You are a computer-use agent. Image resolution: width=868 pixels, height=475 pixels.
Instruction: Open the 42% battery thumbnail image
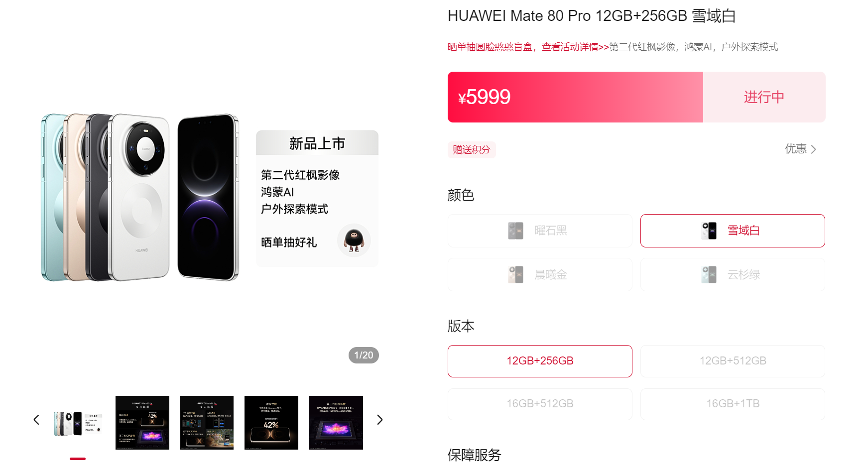coord(271,423)
